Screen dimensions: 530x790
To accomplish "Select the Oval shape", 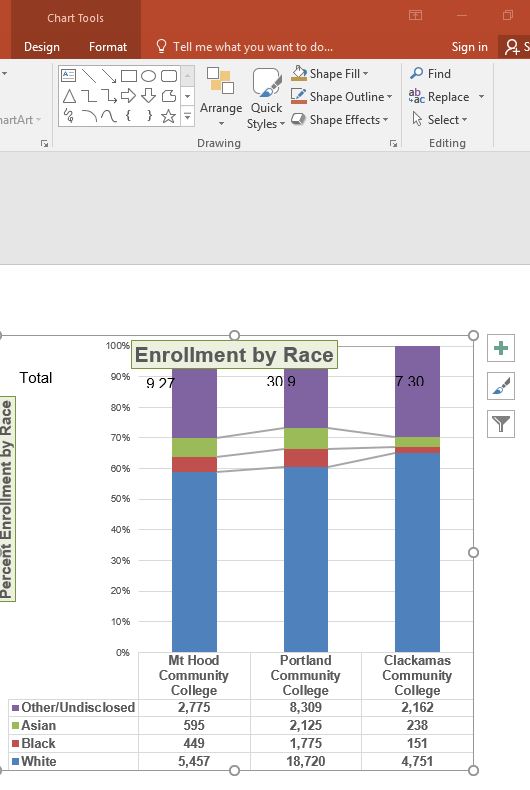I will 149,76.
